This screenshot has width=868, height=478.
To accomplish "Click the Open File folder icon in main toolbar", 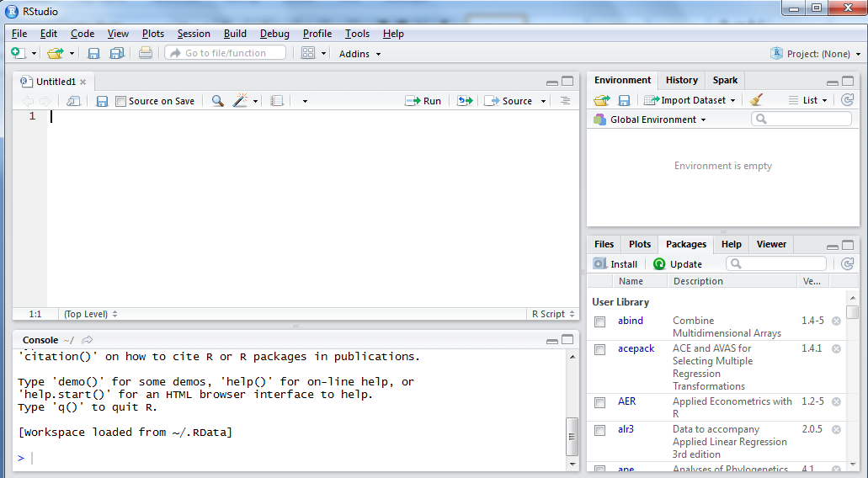I will (56, 53).
